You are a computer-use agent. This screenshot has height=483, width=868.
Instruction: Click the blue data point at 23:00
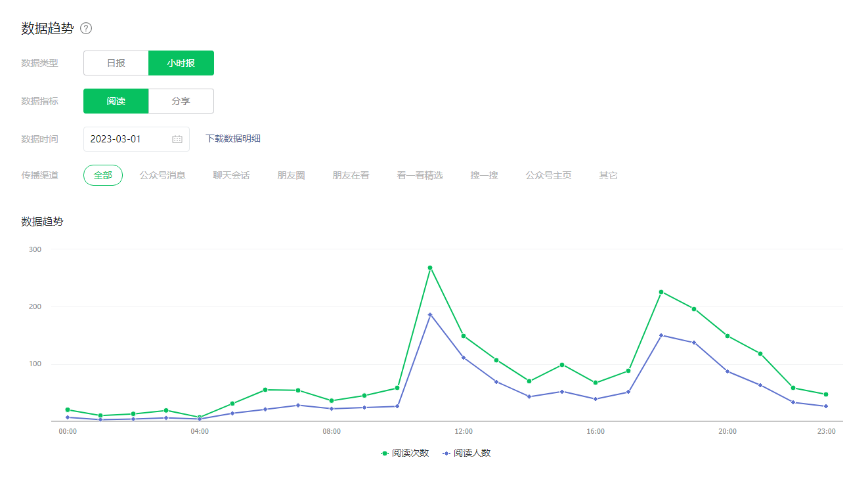pyautogui.click(x=826, y=406)
